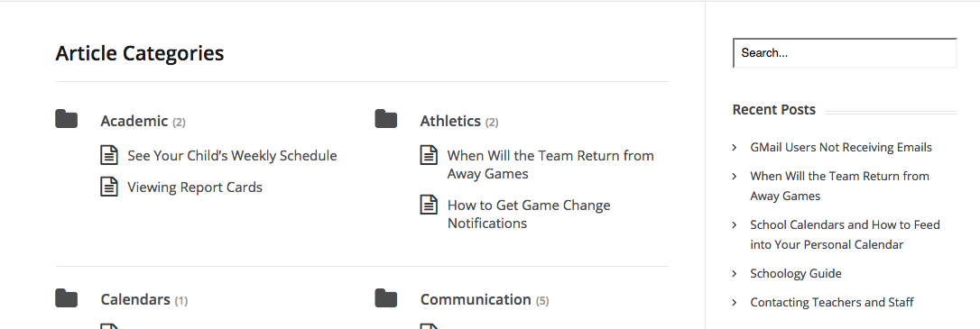
Task: Open See Your Child's Weekly Schedule article
Action: click(x=232, y=155)
